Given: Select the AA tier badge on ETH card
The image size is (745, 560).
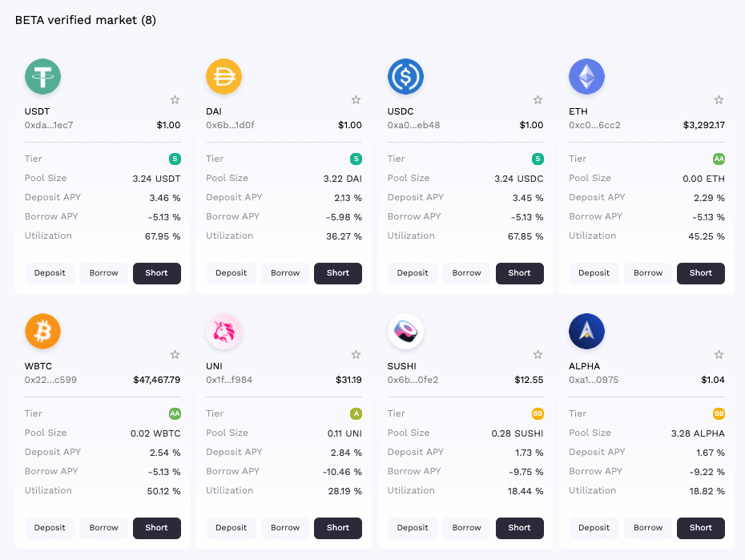Looking at the screenshot, I should pos(719,159).
